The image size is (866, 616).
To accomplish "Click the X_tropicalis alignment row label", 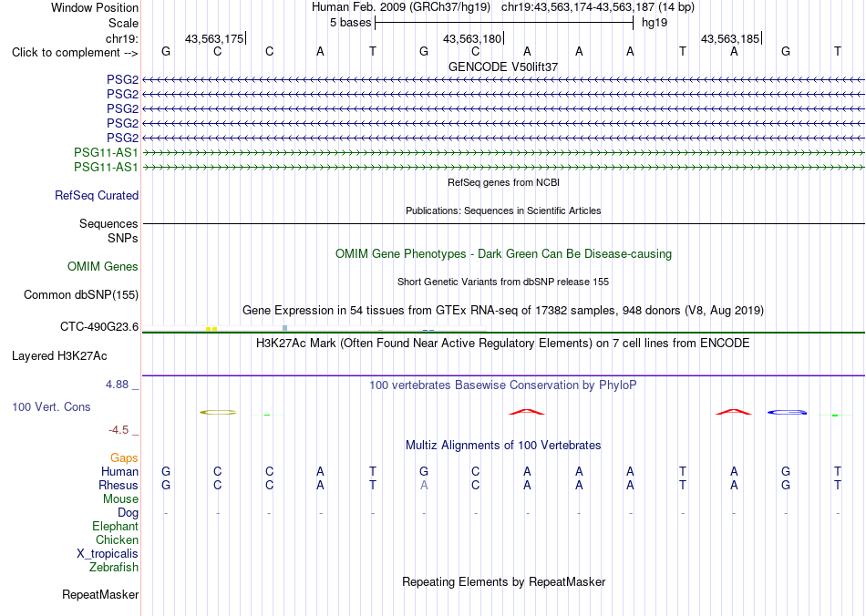I will coord(108,554).
